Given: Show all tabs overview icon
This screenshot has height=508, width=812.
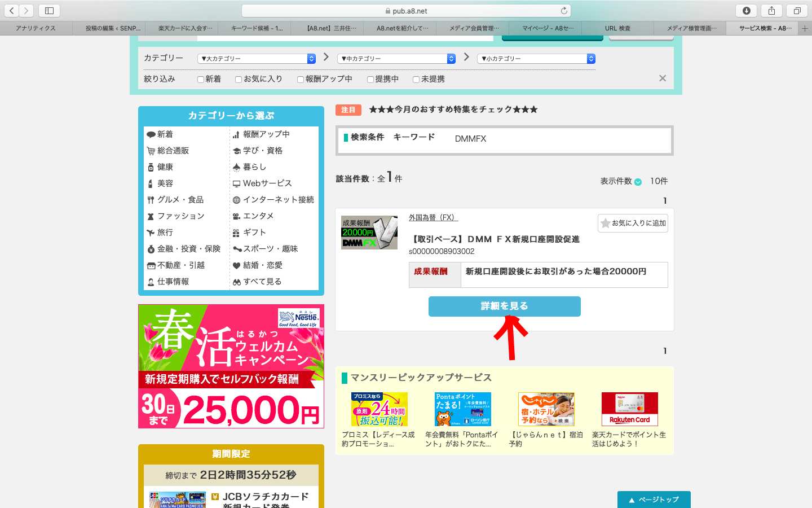Looking at the screenshot, I should (x=797, y=10).
